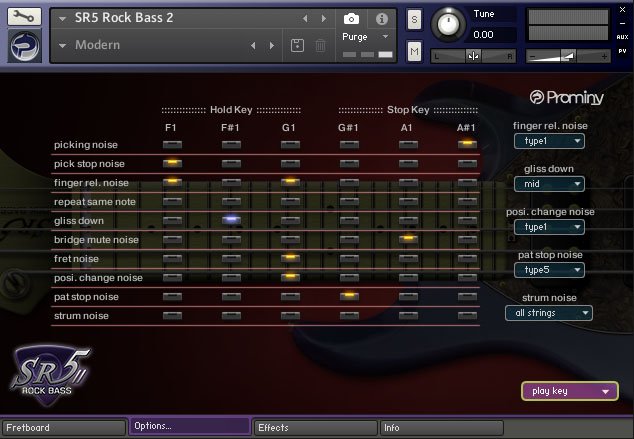The width and height of the screenshot is (634, 439).
Task: Switch to the Effects tab
Action: coord(314,427)
